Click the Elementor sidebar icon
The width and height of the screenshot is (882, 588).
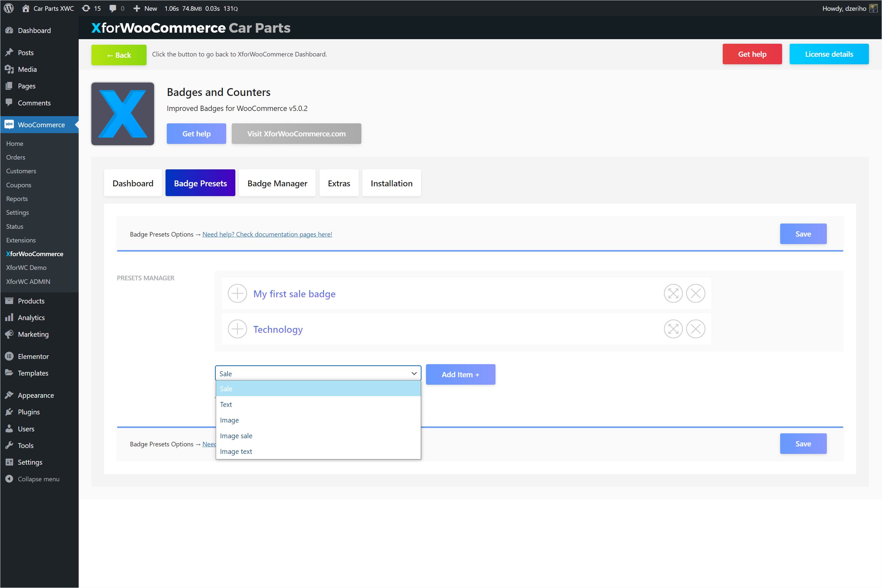(x=10, y=356)
